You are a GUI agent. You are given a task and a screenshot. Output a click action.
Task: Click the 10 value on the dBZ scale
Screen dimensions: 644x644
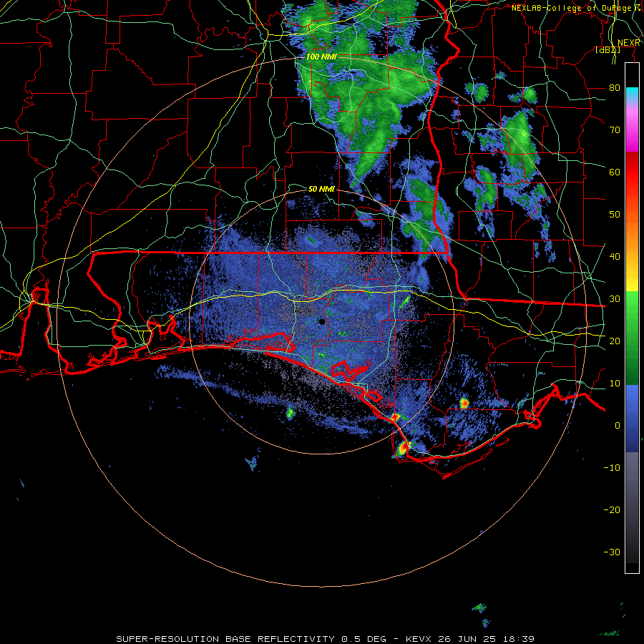pos(615,384)
